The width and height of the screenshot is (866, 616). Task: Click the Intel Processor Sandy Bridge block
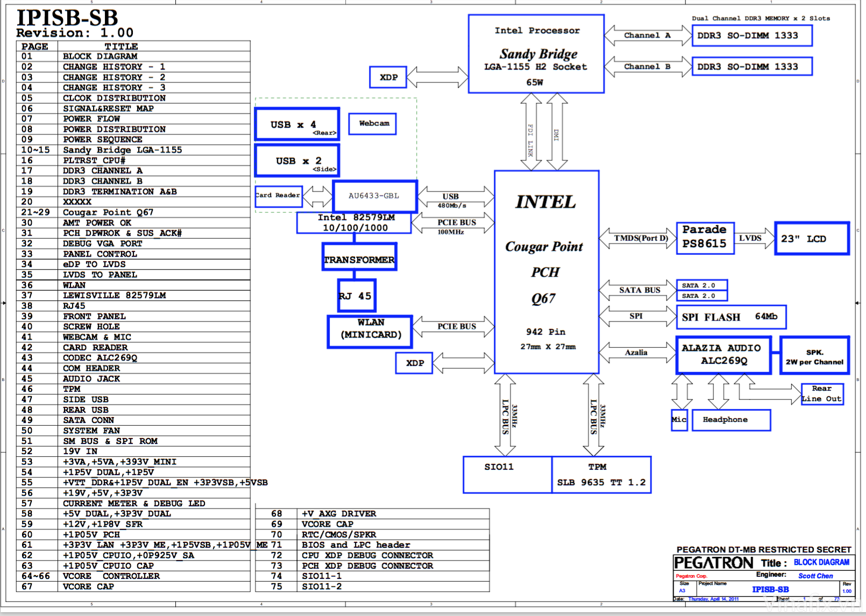click(536, 54)
